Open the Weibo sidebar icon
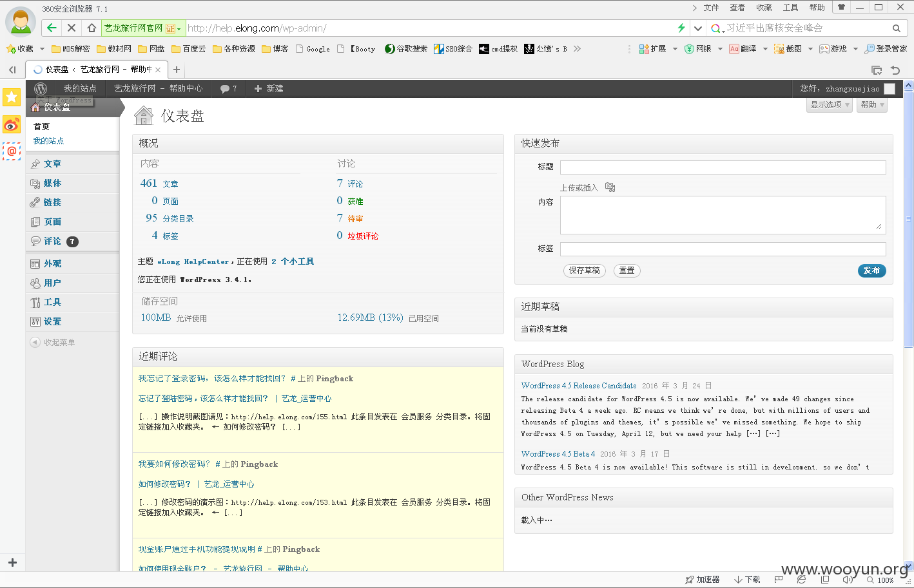 point(12,124)
